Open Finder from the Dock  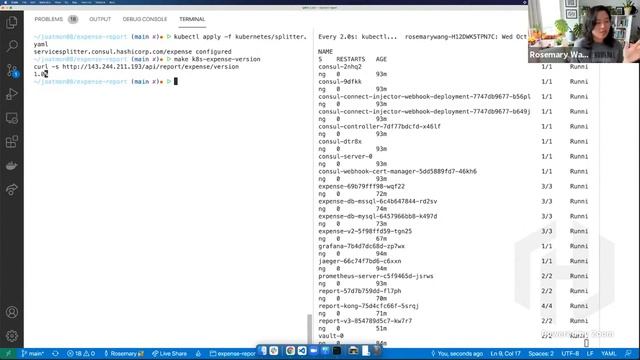[x=263, y=350]
